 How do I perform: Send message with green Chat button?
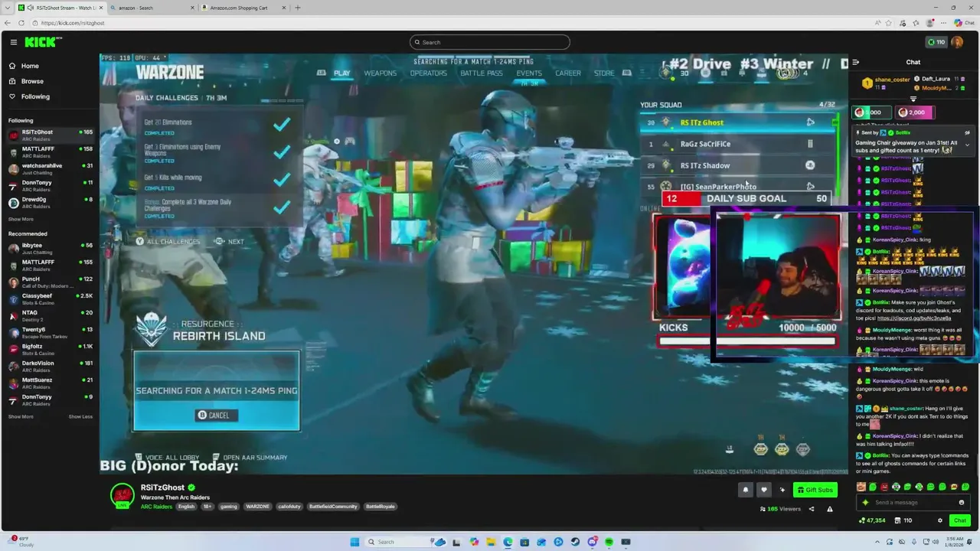959,520
